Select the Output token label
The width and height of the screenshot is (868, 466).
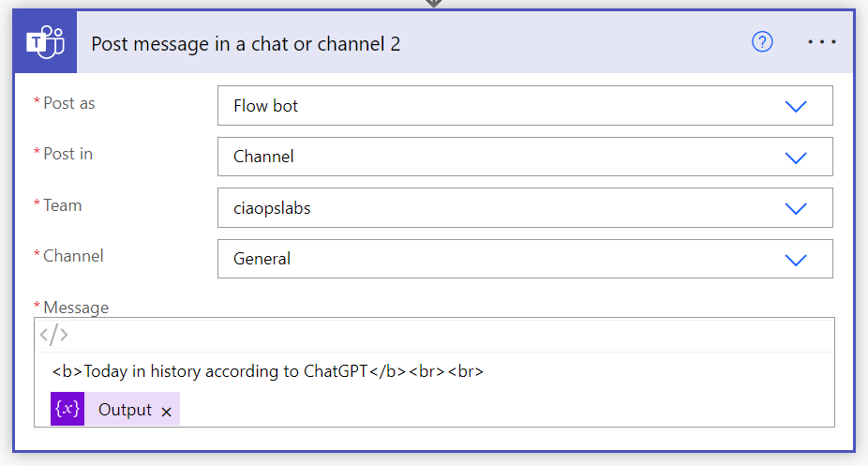coord(125,410)
